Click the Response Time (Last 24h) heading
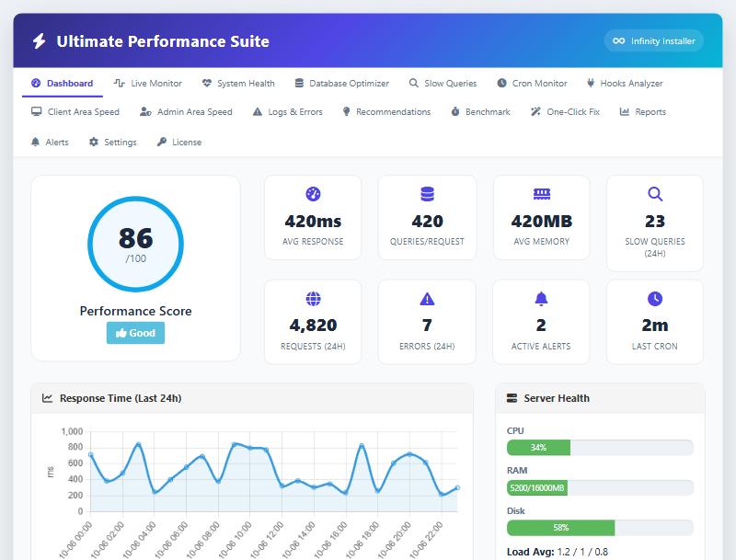The height and width of the screenshot is (560, 736). tap(121, 398)
